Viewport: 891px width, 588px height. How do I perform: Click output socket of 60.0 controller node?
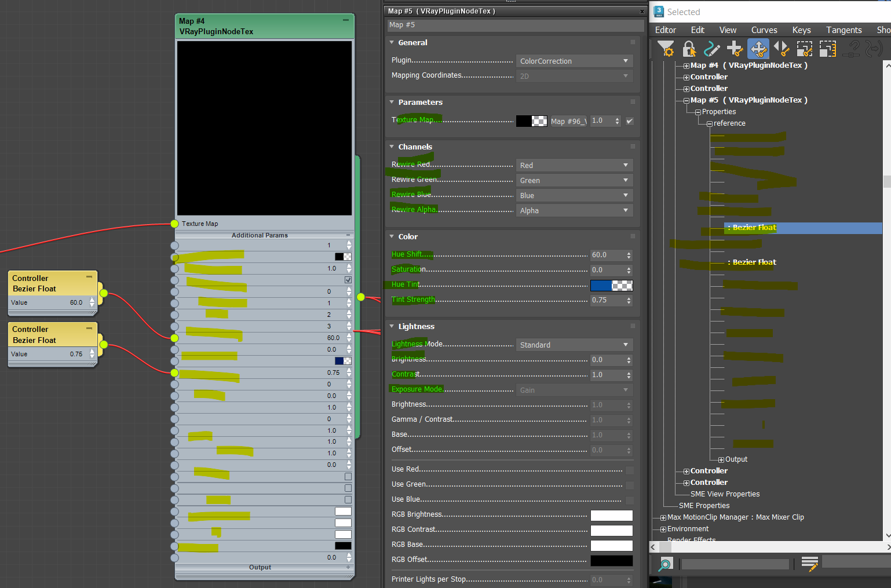click(104, 293)
